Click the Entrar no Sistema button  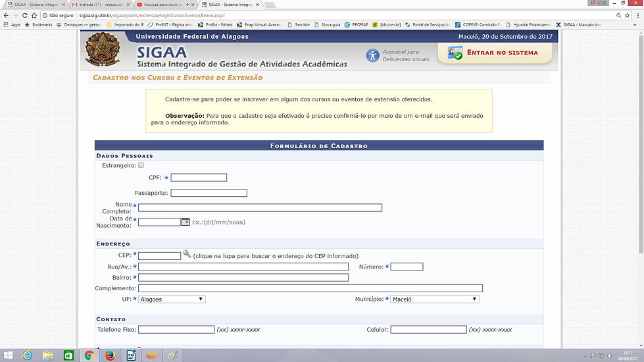coord(495,53)
